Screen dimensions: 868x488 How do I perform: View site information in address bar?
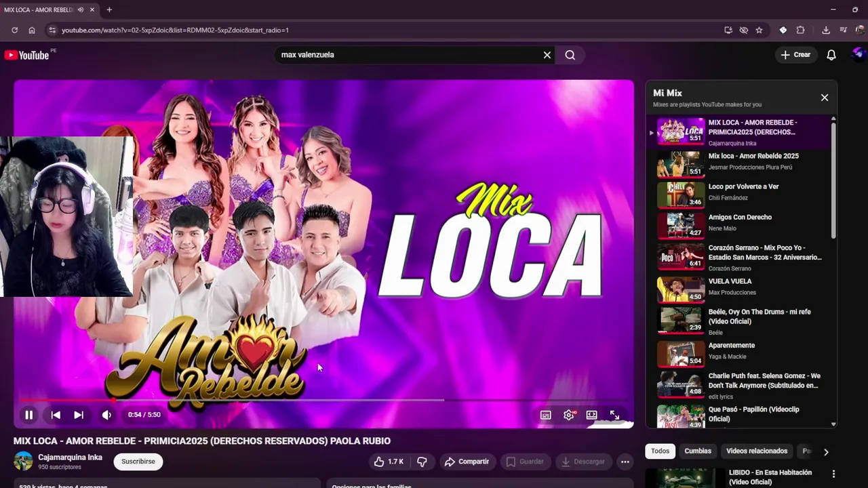tap(52, 30)
